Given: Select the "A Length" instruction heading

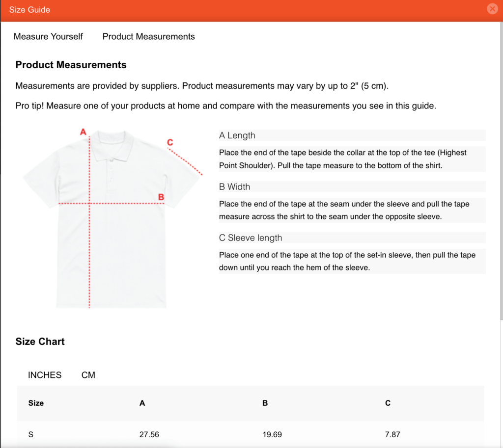Looking at the screenshot, I should 237,135.
